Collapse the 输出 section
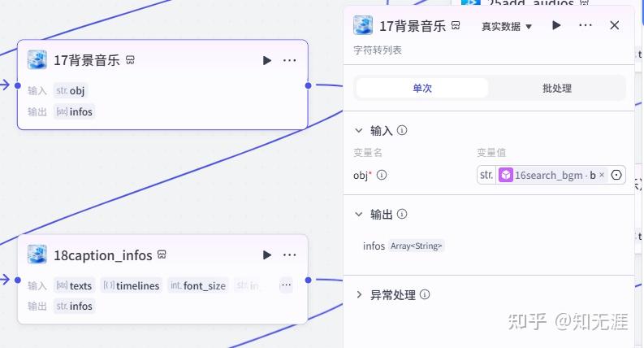Screen dimensions: 644x348 point(359,215)
